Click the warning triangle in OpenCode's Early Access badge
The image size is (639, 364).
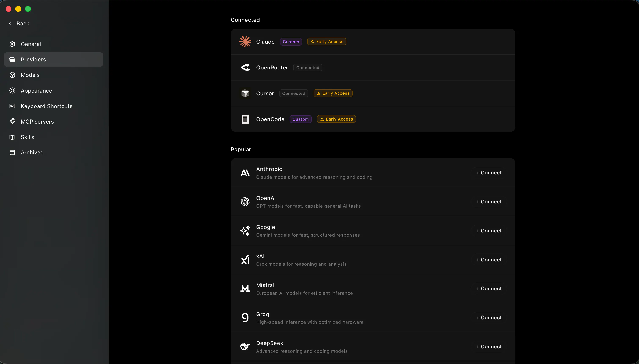pyautogui.click(x=322, y=119)
